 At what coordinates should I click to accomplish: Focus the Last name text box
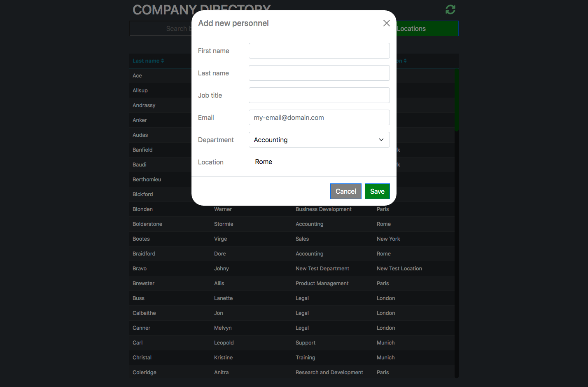pyautogui.click(x=319, y=73)
